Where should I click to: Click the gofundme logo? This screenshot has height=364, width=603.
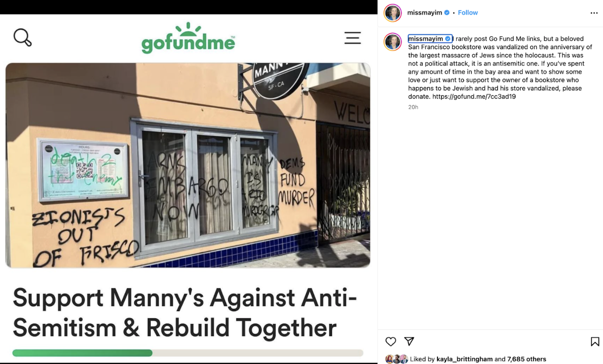coord(188,38)
